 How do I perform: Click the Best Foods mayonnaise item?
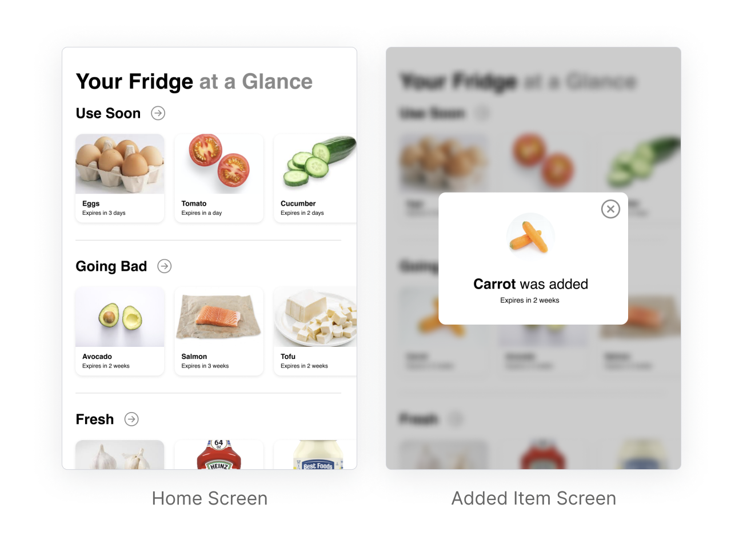[x=315, y=455]
